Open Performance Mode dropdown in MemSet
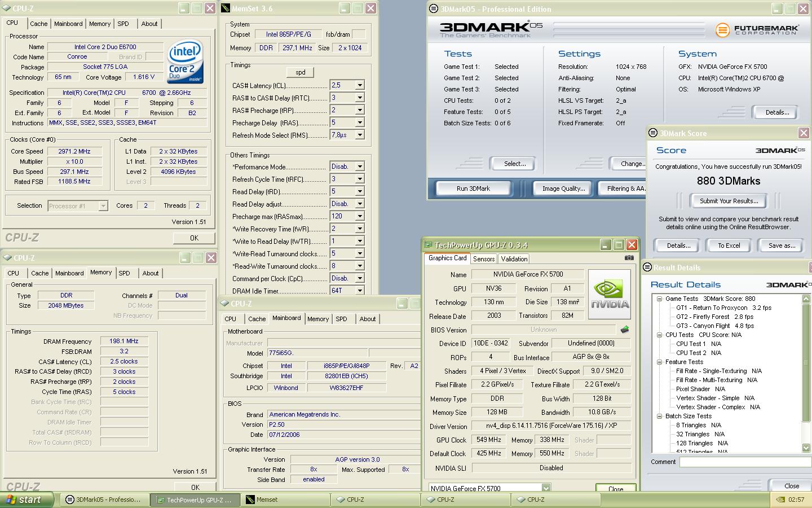812x508 pixels. (x=359, y=167)
